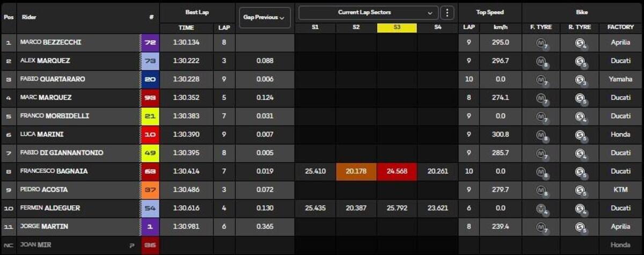644x255 pixels.
Task: Click Alex Marquez's rear tyre icon
Action: (580, 61)
